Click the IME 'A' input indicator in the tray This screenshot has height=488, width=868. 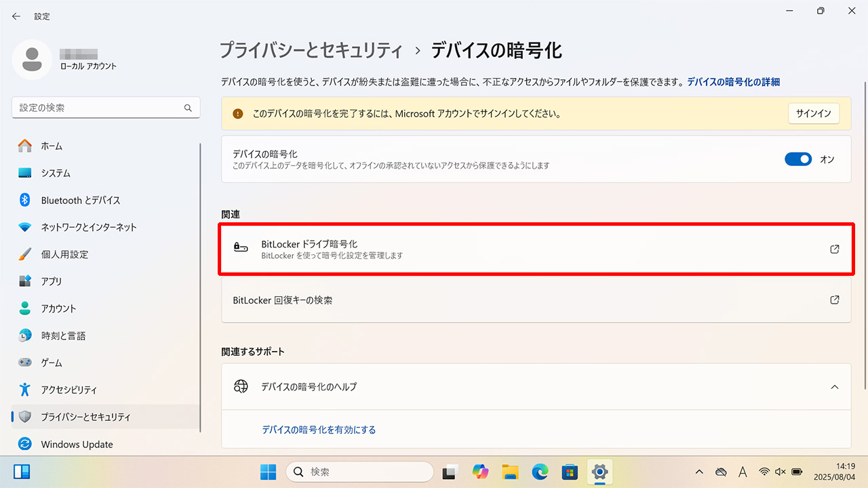[x=743, y=472]
